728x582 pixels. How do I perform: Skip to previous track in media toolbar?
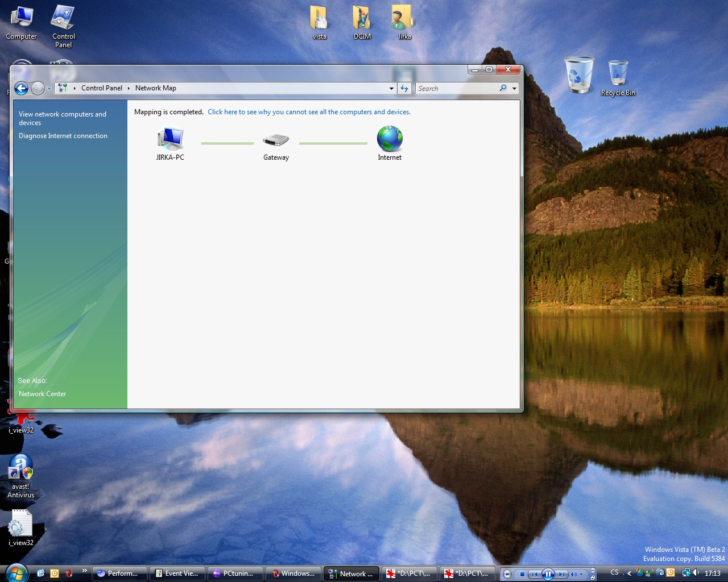[535, 574]
